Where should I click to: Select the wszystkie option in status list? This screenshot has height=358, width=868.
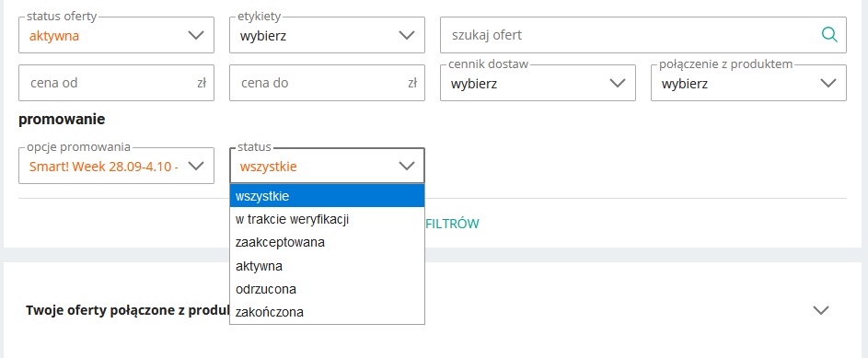(x=327, y=196)
